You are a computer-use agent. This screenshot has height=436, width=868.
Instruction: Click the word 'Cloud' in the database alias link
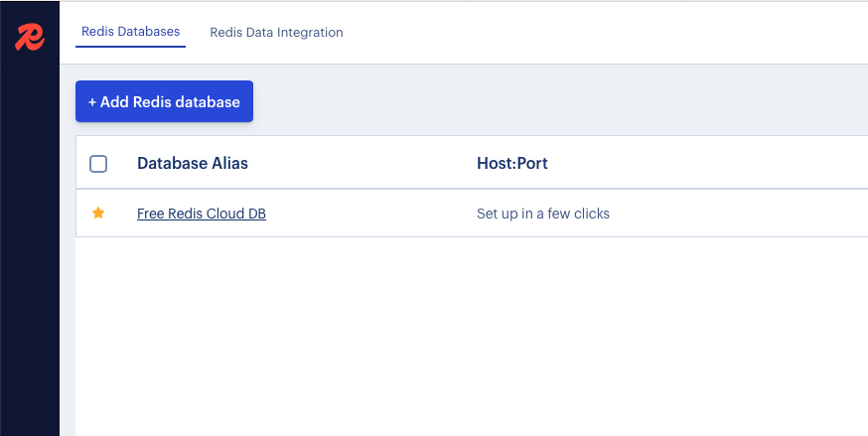[x=225, y=214]
